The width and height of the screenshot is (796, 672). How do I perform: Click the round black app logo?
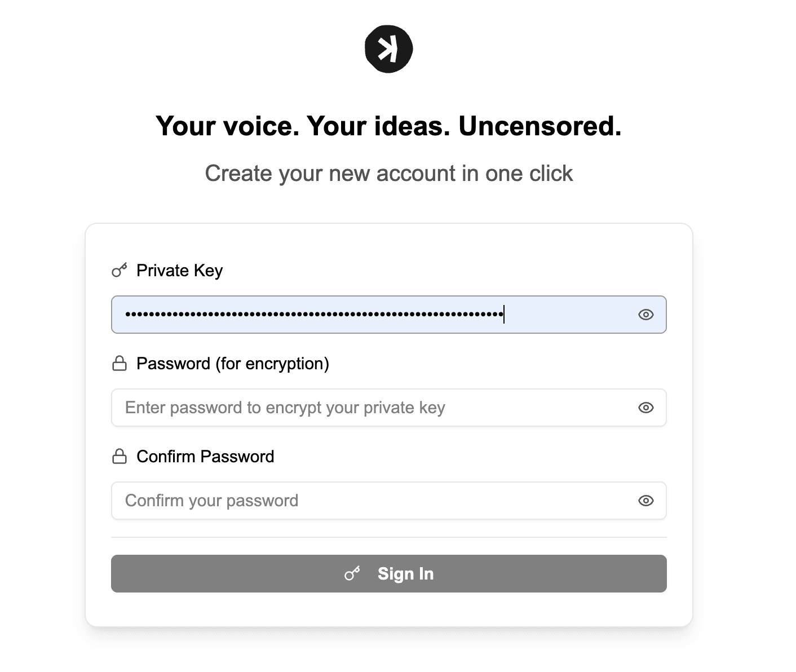click(388, 49)
